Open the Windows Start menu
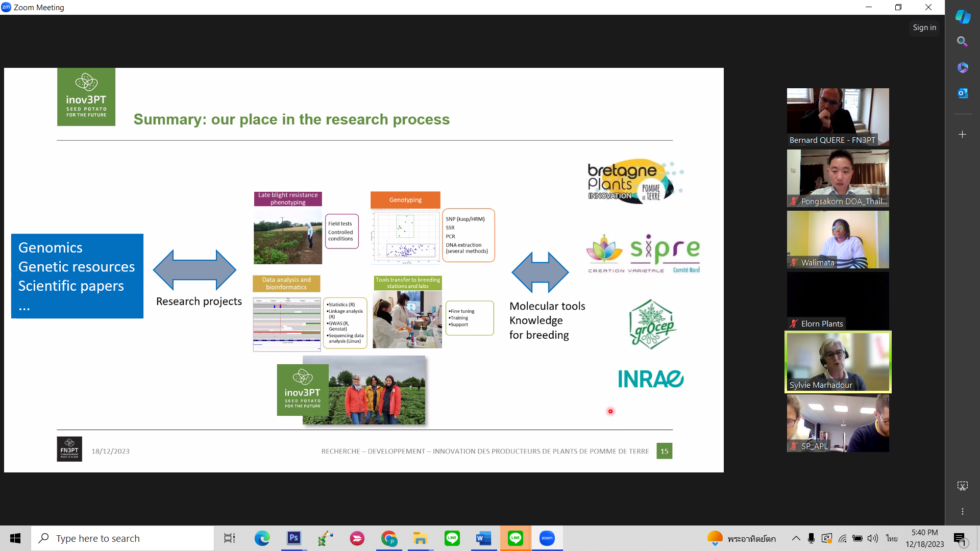 tap(15, 538)
